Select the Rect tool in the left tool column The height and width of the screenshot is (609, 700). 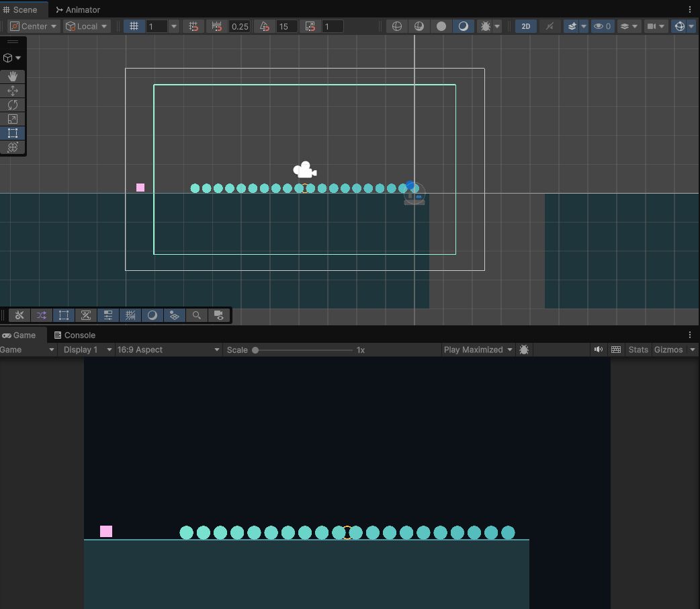[13, 133]
